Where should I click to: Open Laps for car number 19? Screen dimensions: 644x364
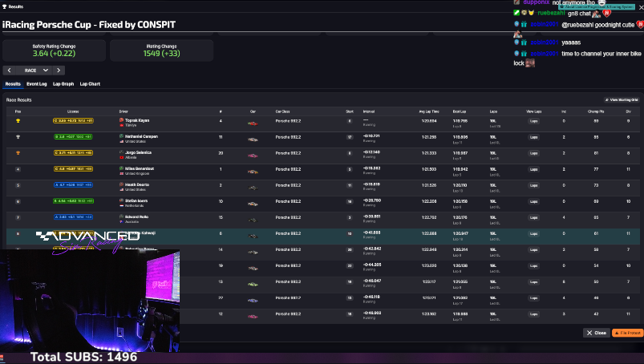(x=533, y=266)
